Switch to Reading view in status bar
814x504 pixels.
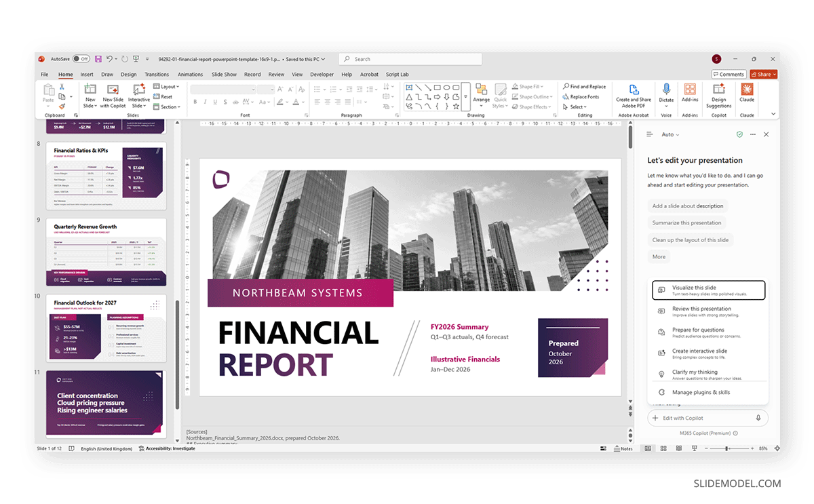coord(678,448)
